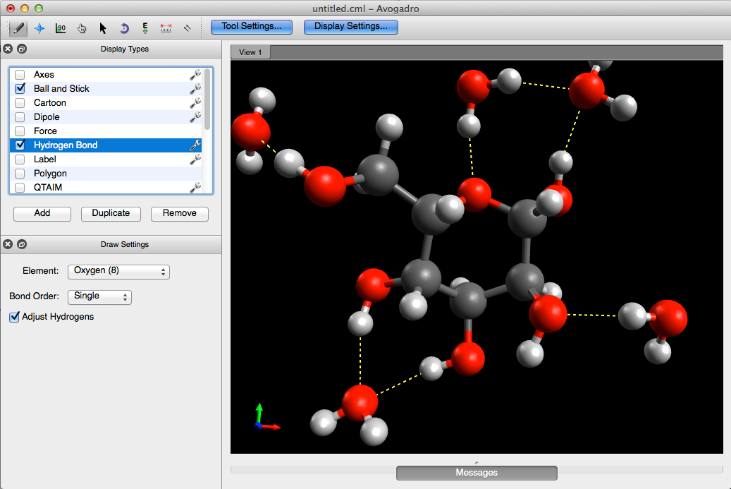Select the Selection arrow tool
This screenshot has height=489, width=731.
pyautogui.click(x=102, y=27)
